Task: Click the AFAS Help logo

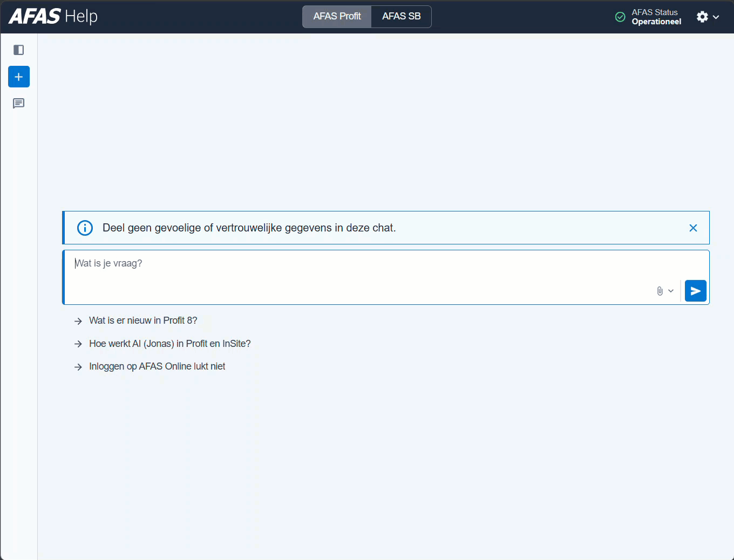Action: [53, 17]
